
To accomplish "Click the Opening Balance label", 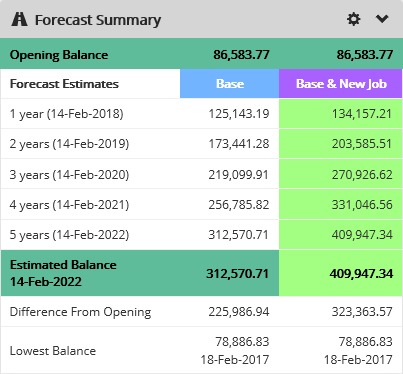I will 59,55.
